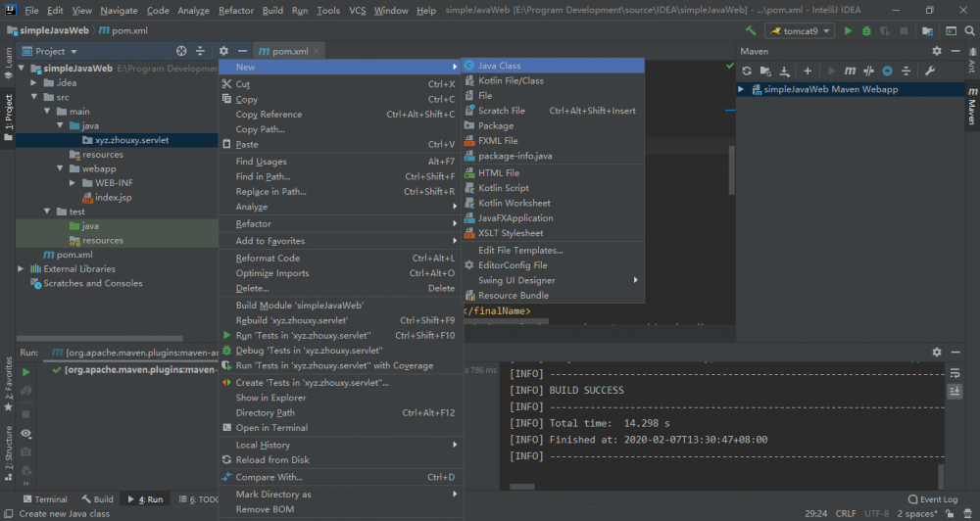Image resolution: width=980 pixels, height=521 pixels.
Task: Click the eye icon in Run panel
Action: click(x=25, y=433)
